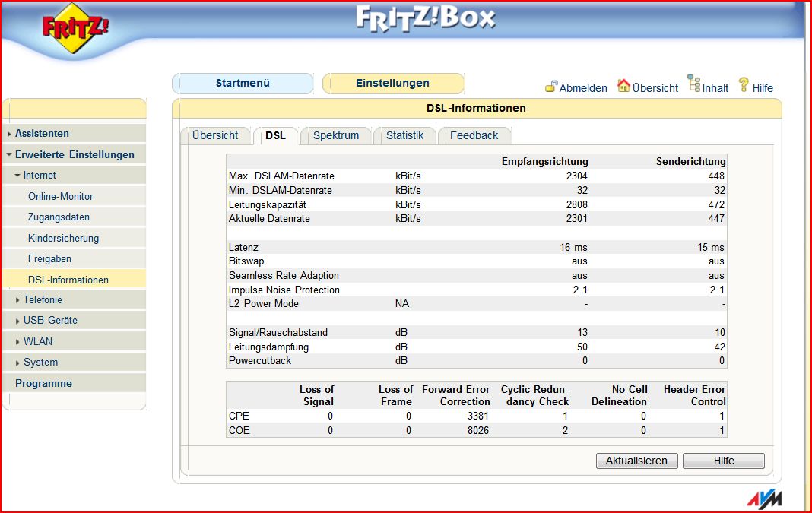Click the Powercutback label
The height and width of the screenshot is (513, 812).
260,361
